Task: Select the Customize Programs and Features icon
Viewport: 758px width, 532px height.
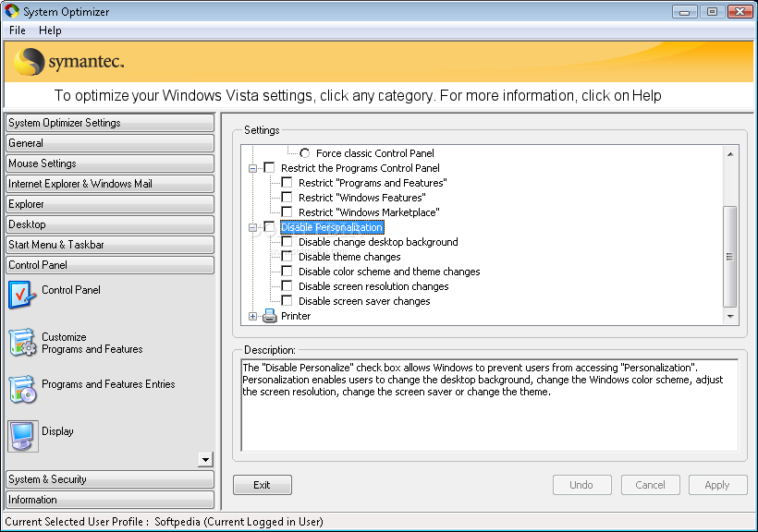Action: click(x=23, y=343)
